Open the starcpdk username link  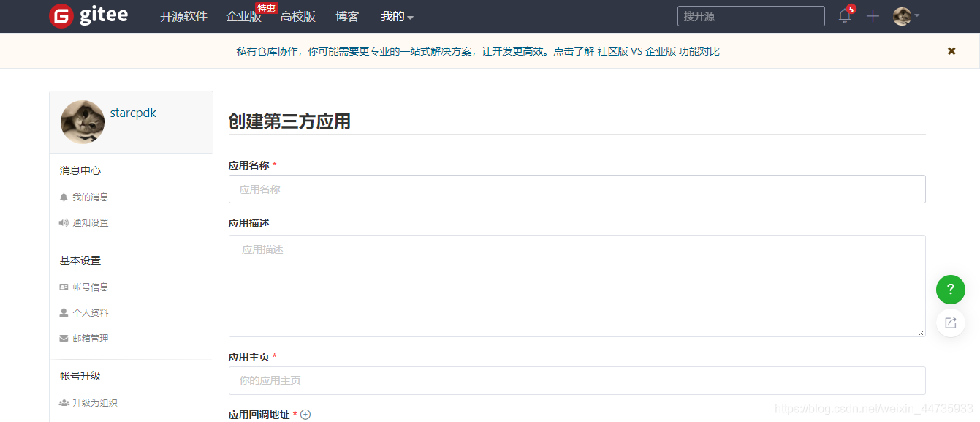pyautogui.click(x=133, y=113)
